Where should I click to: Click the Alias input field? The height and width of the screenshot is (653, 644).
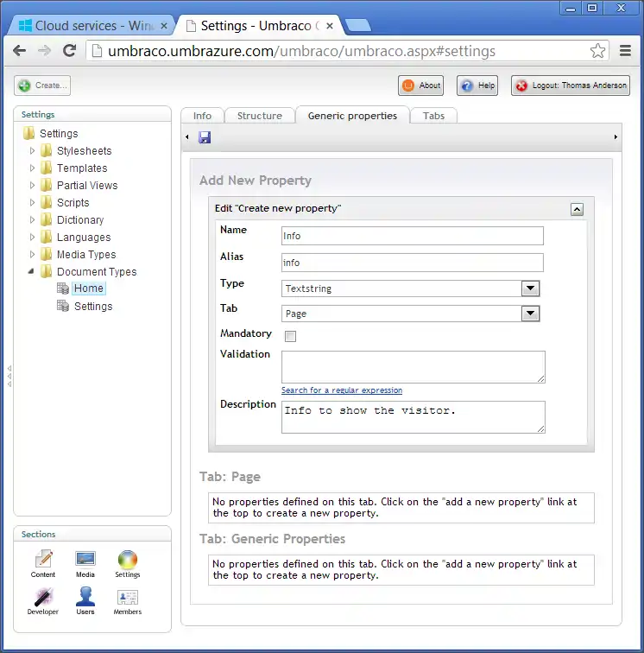point(412,263)
